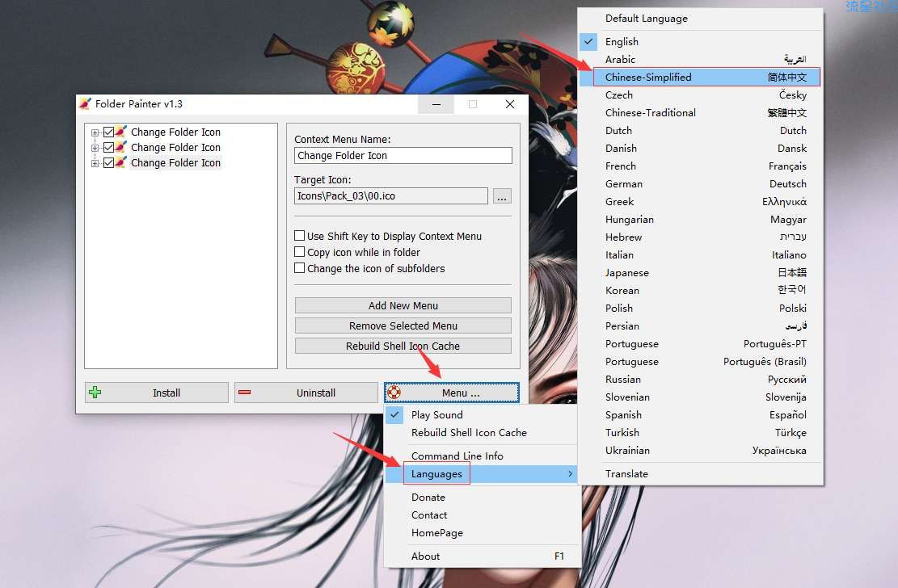This screenshot has height=588, width=898.
Task: Select Slovenian language
Action: pyautogui.click(x=701, y=397)
